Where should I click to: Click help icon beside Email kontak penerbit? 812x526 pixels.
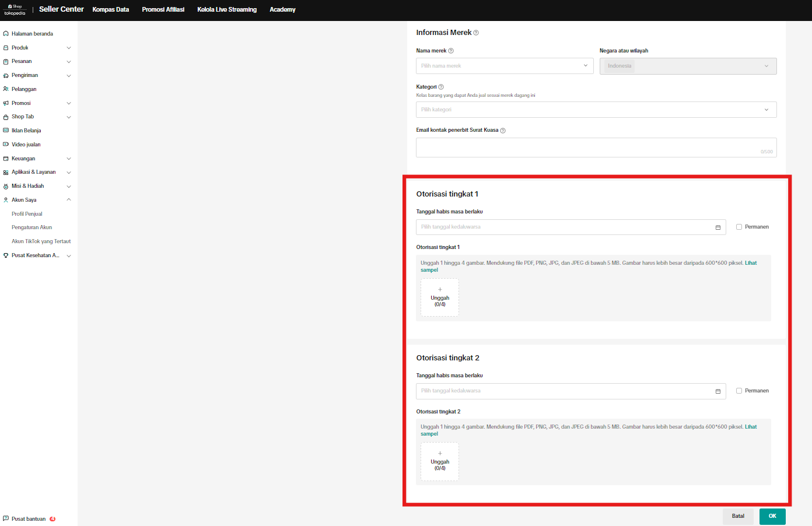click(503, 131)
